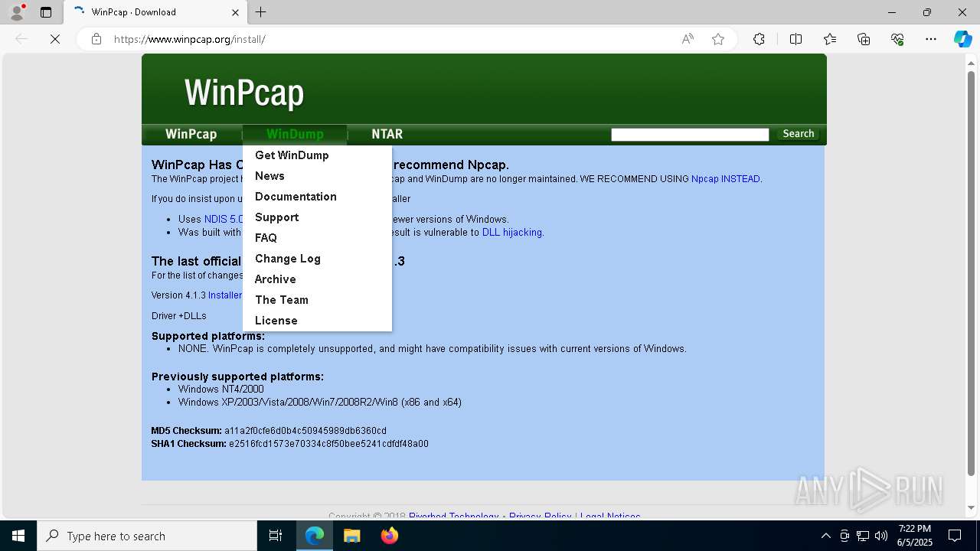Image resolution: width=980 pixels, height=551 pixels.
Task: Click the Go back arrow
Action: coord(21,39)
